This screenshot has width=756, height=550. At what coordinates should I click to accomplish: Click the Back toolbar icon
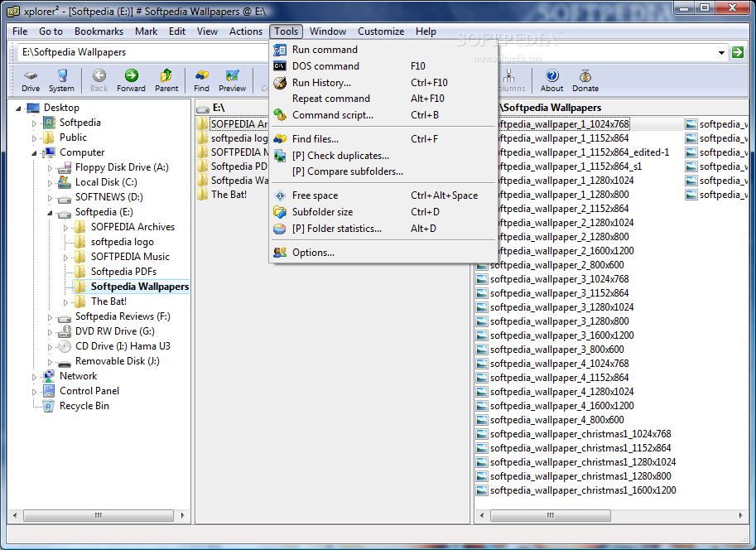point(99,75)
